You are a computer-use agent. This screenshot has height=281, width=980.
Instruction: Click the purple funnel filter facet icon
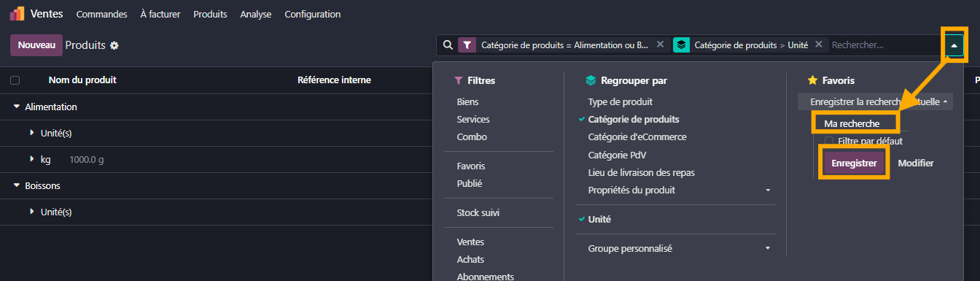pyautogui.click(x=467, y=45)
